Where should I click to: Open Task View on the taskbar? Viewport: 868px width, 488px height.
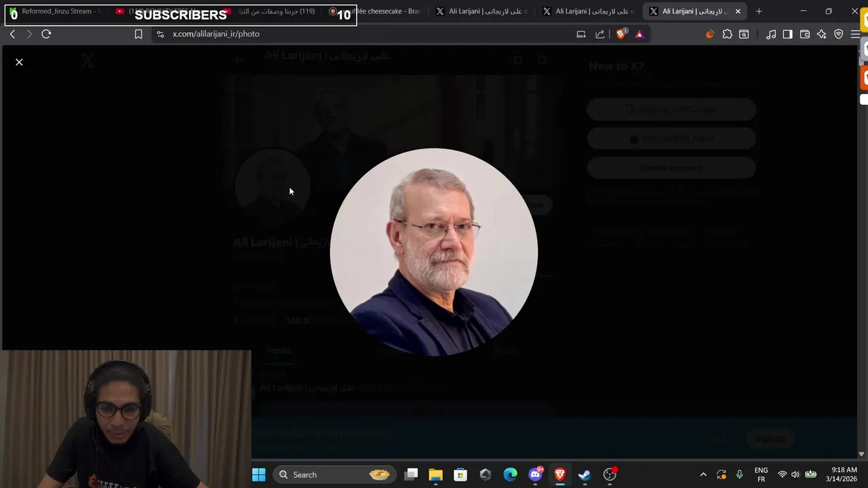[411, 474]
